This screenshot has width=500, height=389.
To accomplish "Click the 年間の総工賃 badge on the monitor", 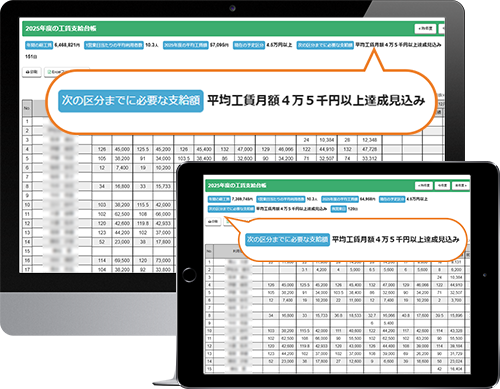I will [39, 45].
